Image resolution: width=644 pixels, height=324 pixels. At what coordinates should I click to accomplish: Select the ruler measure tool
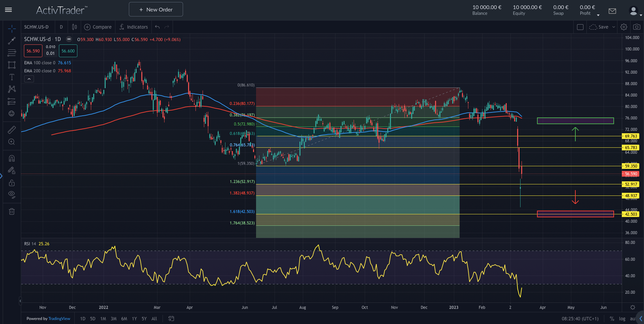[12, 130]
